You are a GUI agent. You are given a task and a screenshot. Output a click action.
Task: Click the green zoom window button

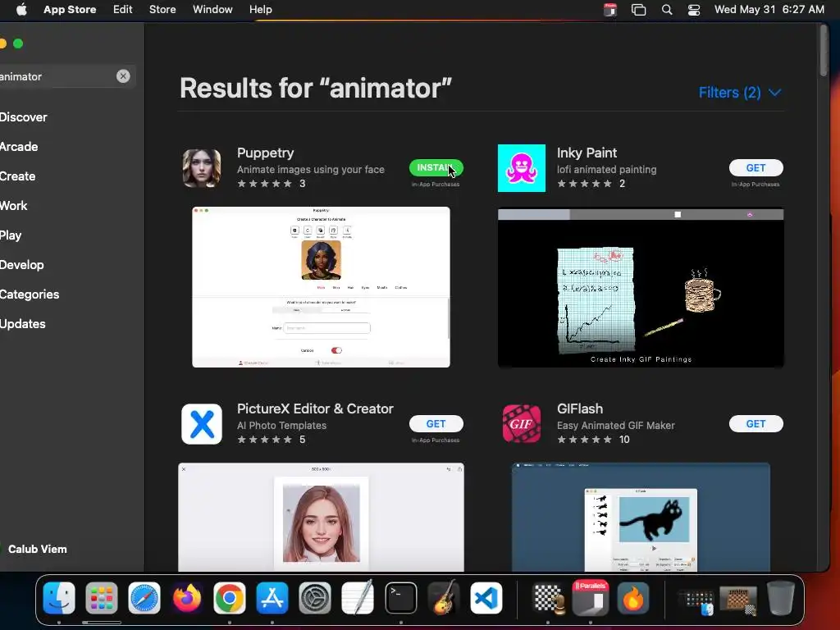pos(18,43)
